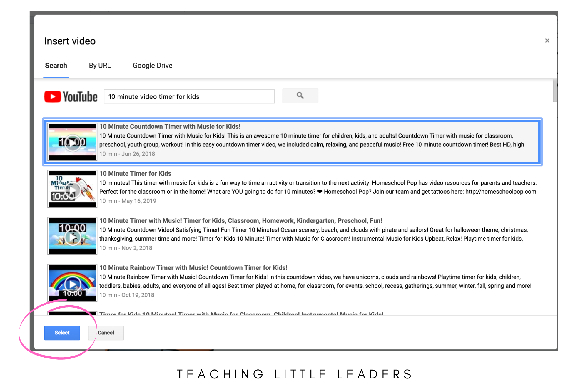Select the Classroom, Homework, Kindergarten timer title

tap(240, 221)
